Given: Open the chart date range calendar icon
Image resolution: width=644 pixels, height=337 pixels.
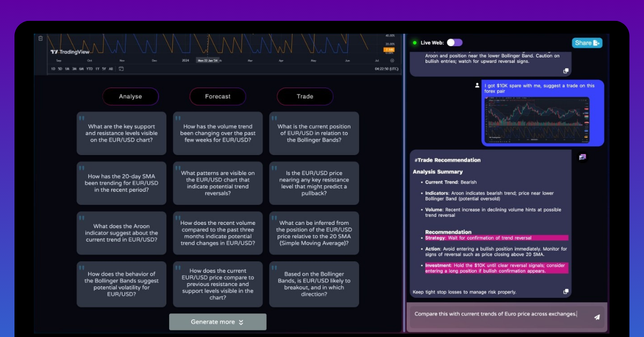Looking at the screenshot, I should point(121,69).
